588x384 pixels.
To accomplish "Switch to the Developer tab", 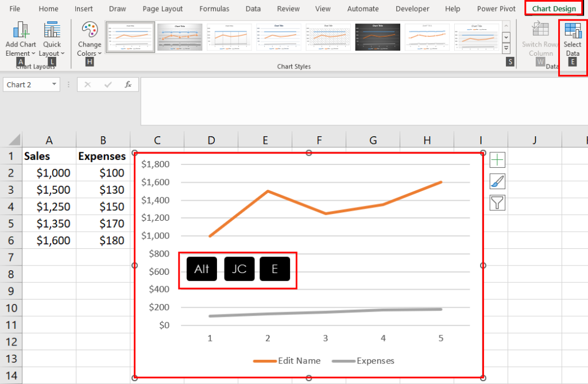I will click(412, 9).
